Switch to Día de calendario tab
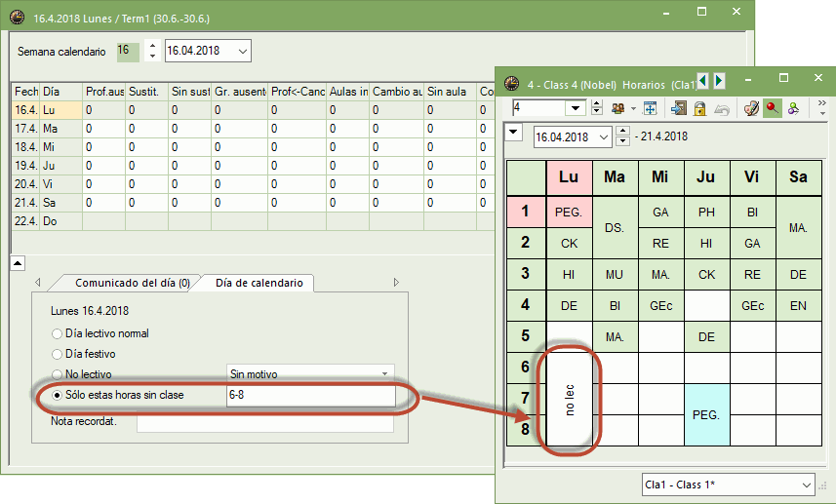Image resolution: width=836 pixels, height=504 pixels. pos(259,283)
